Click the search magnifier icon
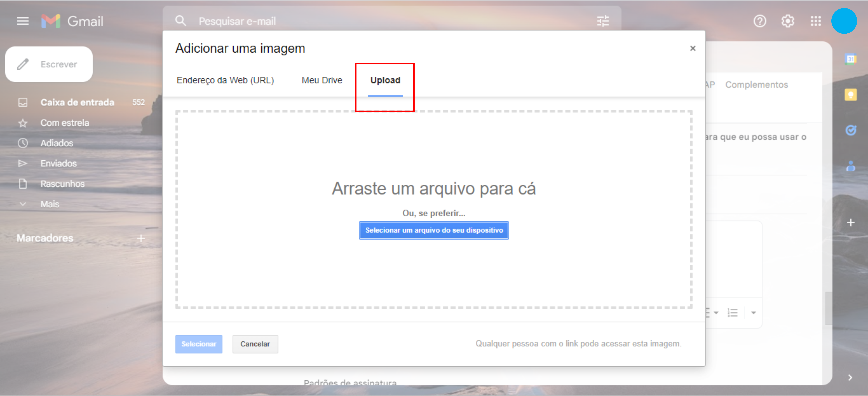 click(181, 21)
